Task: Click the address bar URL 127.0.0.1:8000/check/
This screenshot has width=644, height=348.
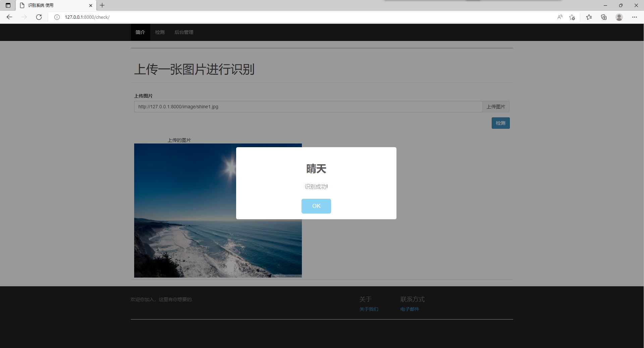Action: pos(87,17)
